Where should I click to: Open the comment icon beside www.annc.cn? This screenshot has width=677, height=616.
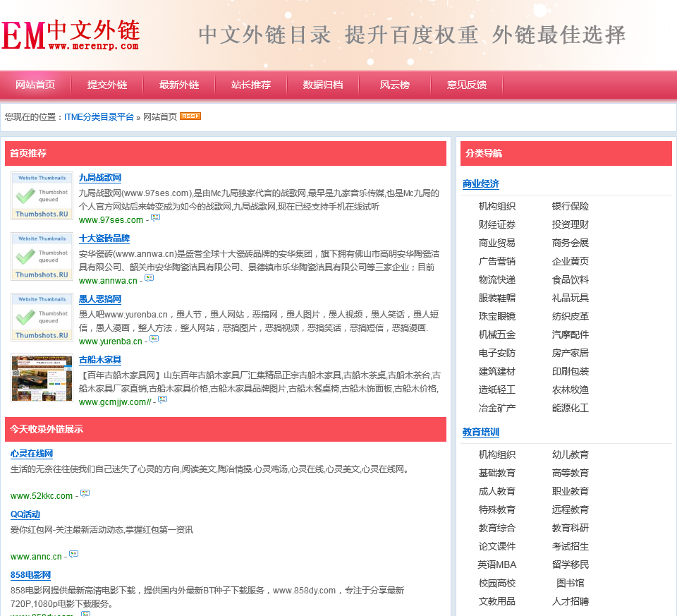(74, 554)
